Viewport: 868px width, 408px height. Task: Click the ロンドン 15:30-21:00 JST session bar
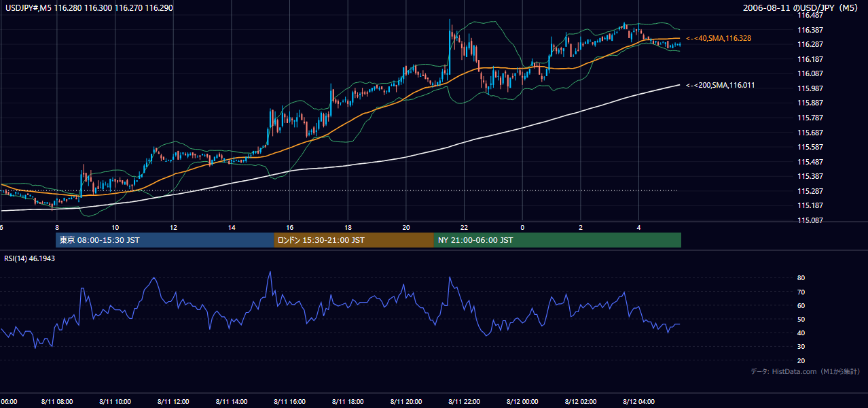point(354,240)
